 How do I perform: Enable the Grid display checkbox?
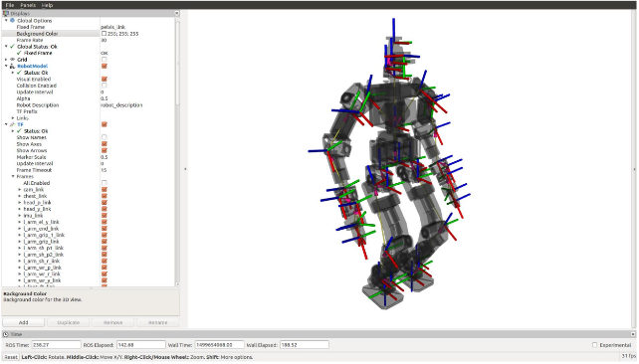tap(105, 60)
